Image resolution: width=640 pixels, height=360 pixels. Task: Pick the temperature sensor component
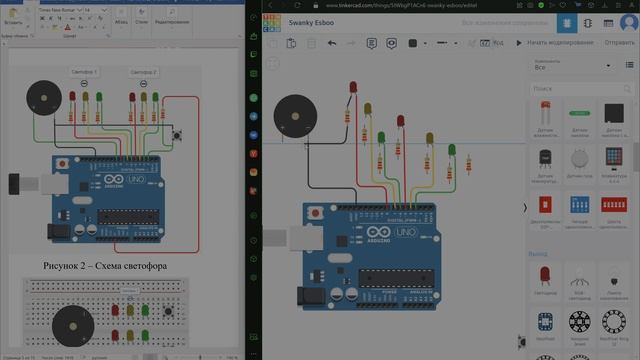545,164
